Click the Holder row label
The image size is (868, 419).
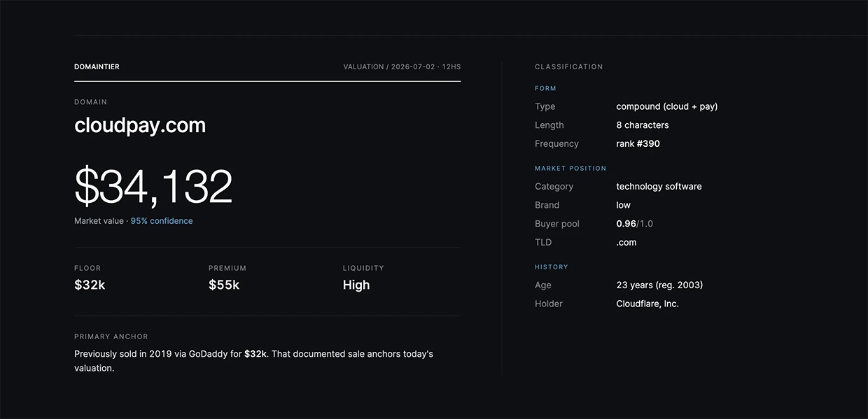click(549, 304)
